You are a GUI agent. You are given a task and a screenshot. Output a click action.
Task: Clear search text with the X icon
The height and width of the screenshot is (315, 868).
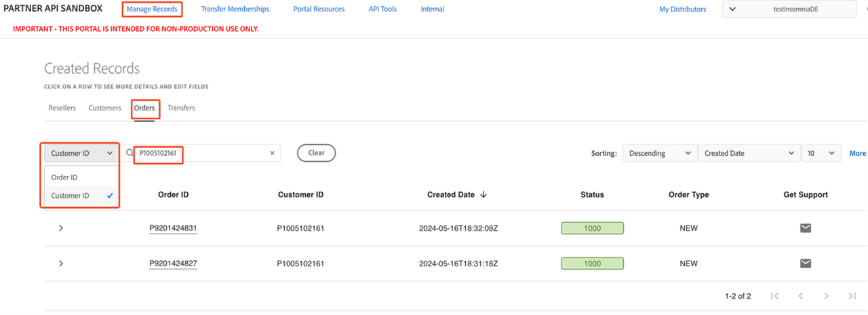[272, 153]
